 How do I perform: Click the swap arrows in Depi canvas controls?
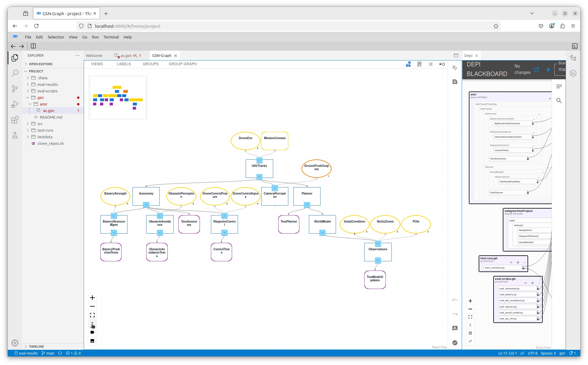point(470,341)
